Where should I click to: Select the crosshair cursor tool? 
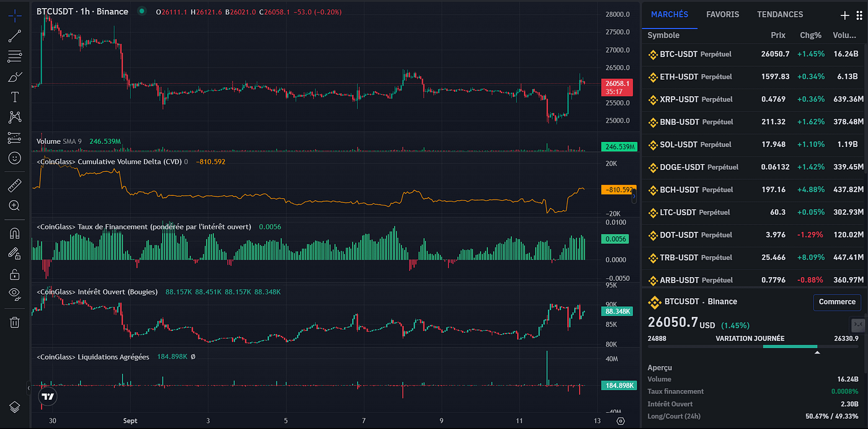coord(15,15)
